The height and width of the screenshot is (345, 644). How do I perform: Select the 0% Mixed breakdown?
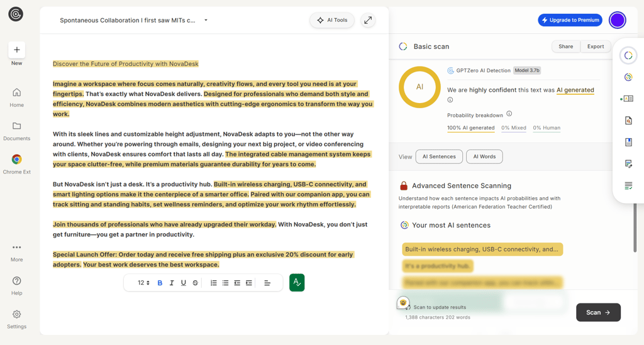coord(513,128)
